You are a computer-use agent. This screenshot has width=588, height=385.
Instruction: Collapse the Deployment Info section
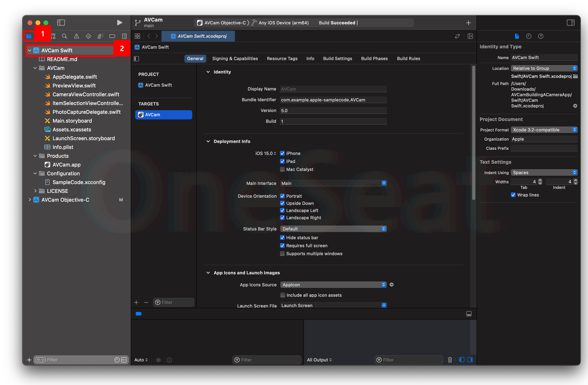tap(208, 142)
